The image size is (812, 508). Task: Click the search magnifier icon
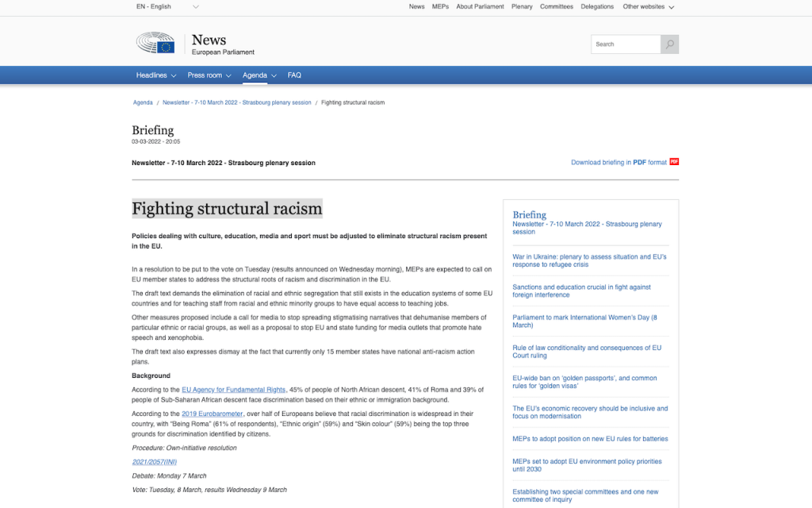point(670,44)
